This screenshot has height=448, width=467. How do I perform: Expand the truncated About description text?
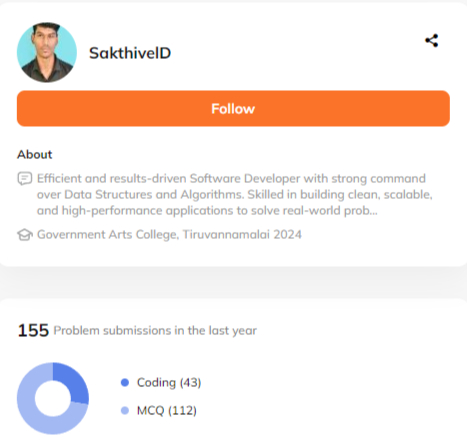pos(235,194)
